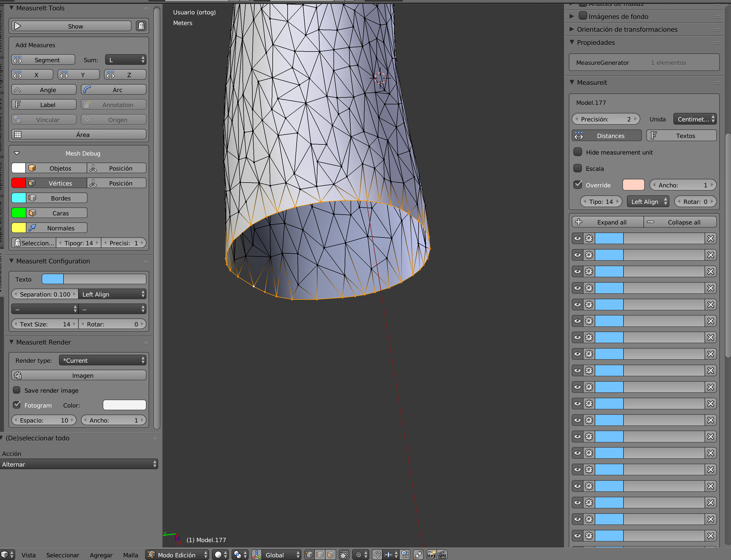Click the Segment measure button
731x560 pixels.
pyautogui.click(x=43, y=60)
